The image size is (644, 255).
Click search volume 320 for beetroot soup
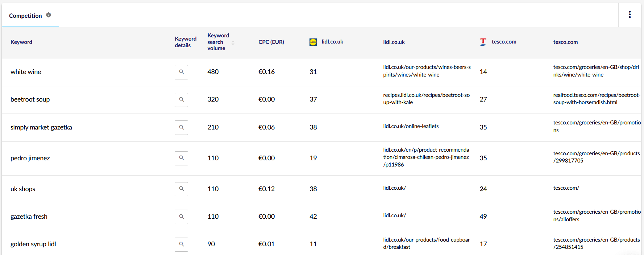(213, 99)
